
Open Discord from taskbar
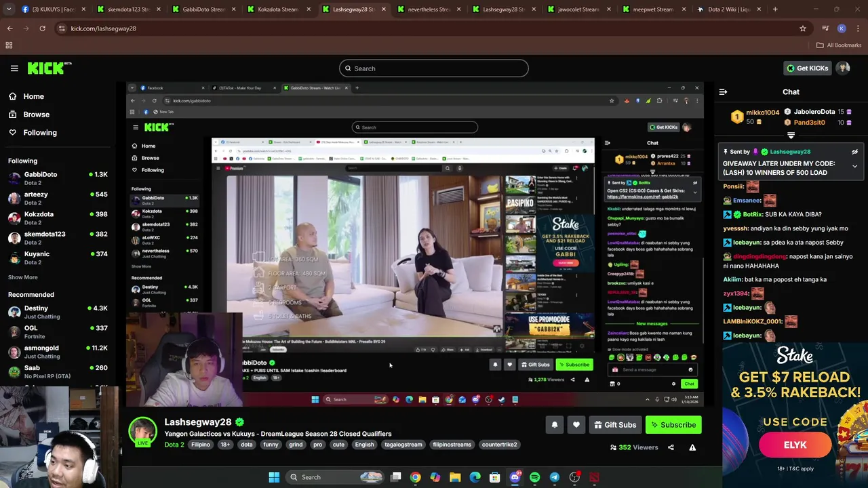click(x=515, y=477)
